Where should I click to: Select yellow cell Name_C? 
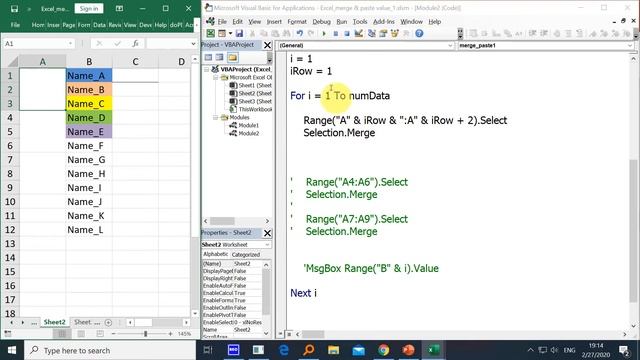[89, 104]
